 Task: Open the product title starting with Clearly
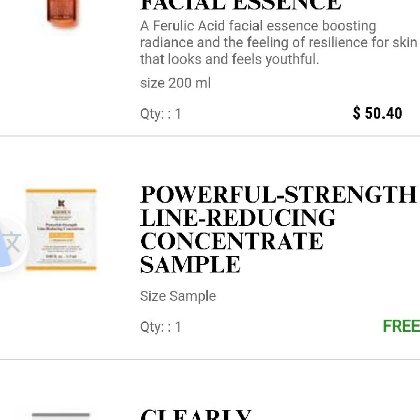coord(196,414)
